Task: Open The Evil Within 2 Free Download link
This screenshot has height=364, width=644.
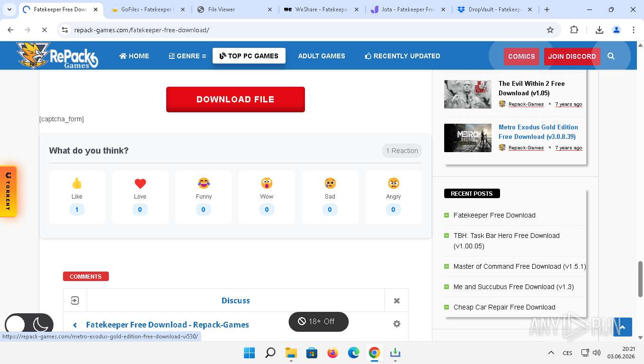Action: click(x=531, y=88)
